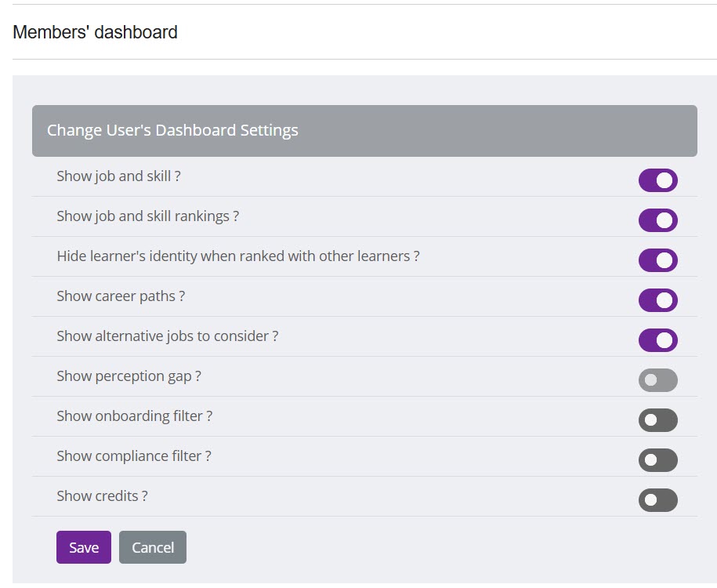Click the 'Show career paths ?' label text
Image resolution: width=717 pixels, height=588 pixels.
121,296
